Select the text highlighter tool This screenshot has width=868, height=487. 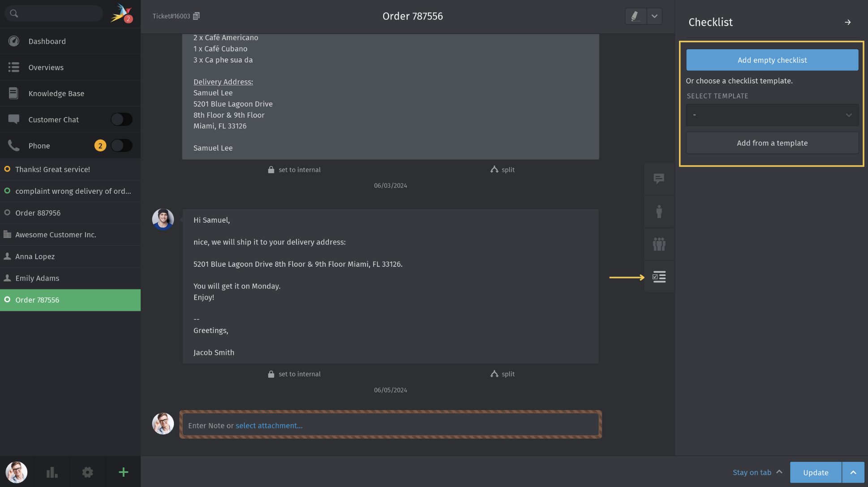tap(635, 16)
